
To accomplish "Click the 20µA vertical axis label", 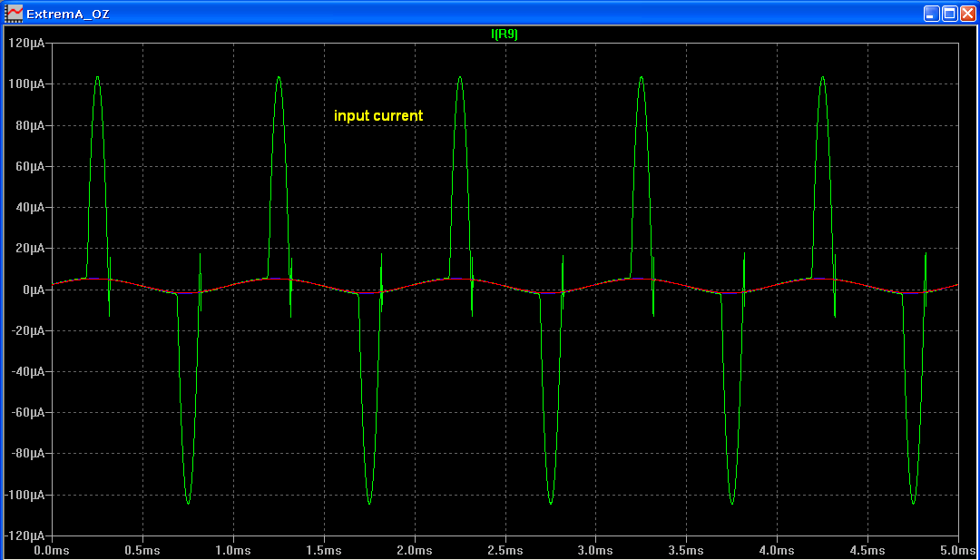I will pyautogui.click(x=33, y=248).
